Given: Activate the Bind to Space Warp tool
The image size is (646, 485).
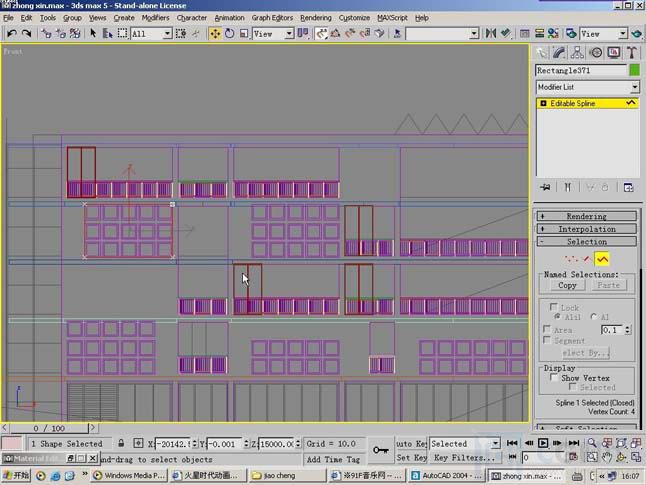Looking at the screenshot, I should (75, 33).
